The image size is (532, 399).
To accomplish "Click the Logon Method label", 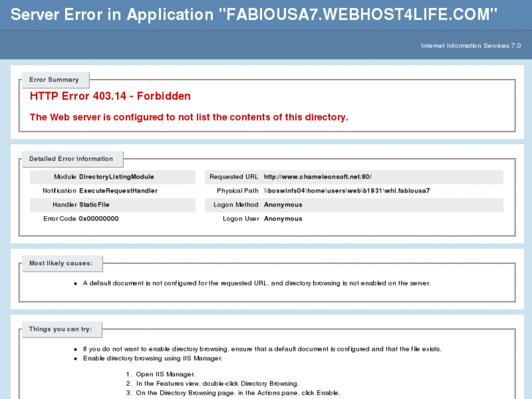I will (236, 205).
